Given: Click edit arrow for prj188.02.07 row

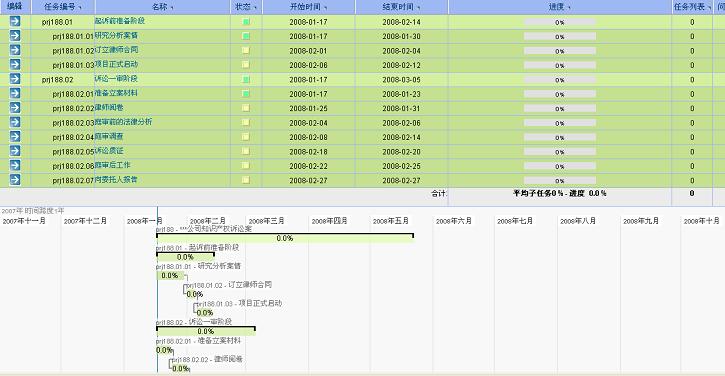Looking at the screenshot, I should (15, 179).
